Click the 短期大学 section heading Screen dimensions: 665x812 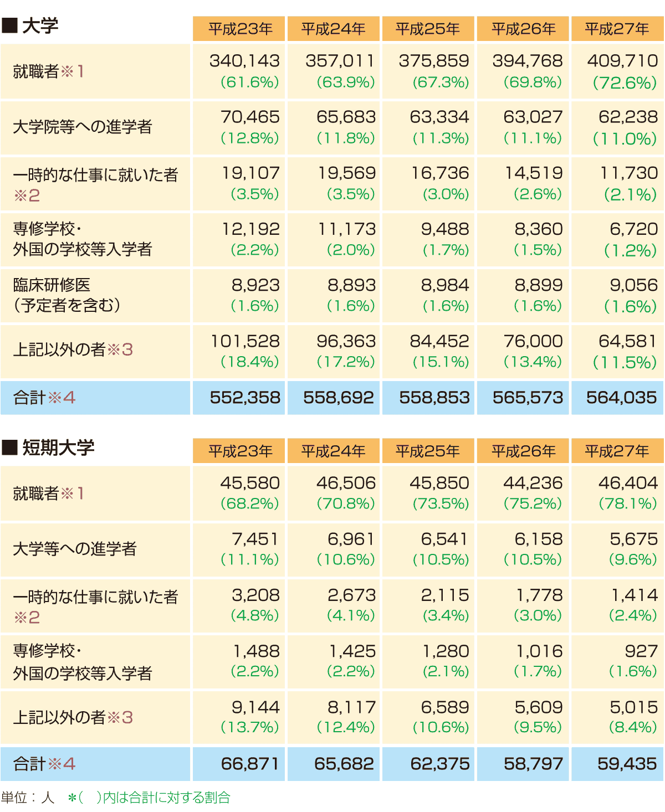pyautogui.click(x=57, y=448)
